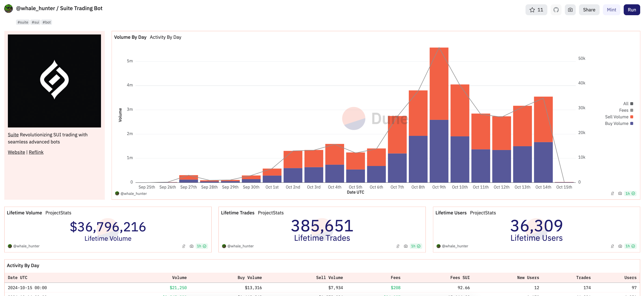Open the Reflink link
Viewport: 644px width, 296px height.
(x=36, y=152)
